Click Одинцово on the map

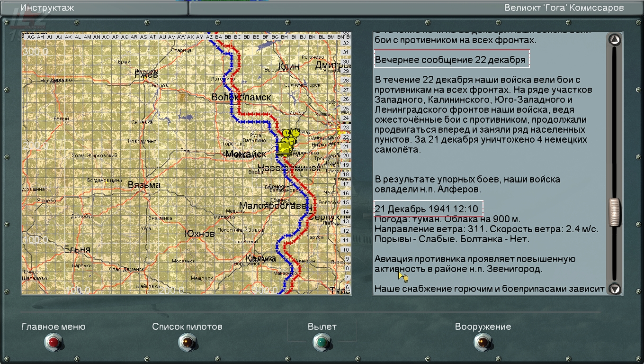tap(321, 137)
